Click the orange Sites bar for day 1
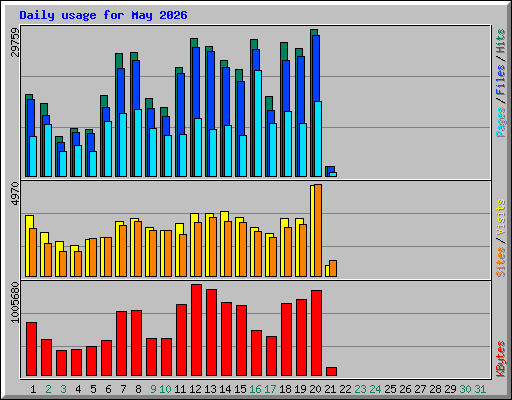The image size is (512, 400). (x=33, y=252)
